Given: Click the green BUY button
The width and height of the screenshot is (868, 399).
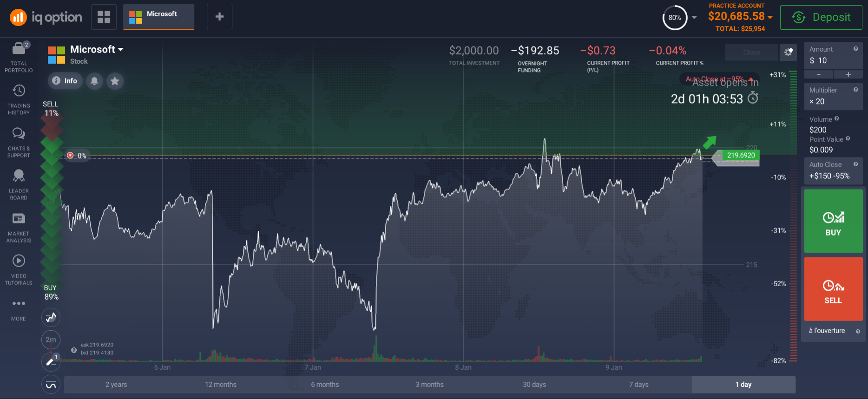Looking at the screenshot, I should pos(834,221).
